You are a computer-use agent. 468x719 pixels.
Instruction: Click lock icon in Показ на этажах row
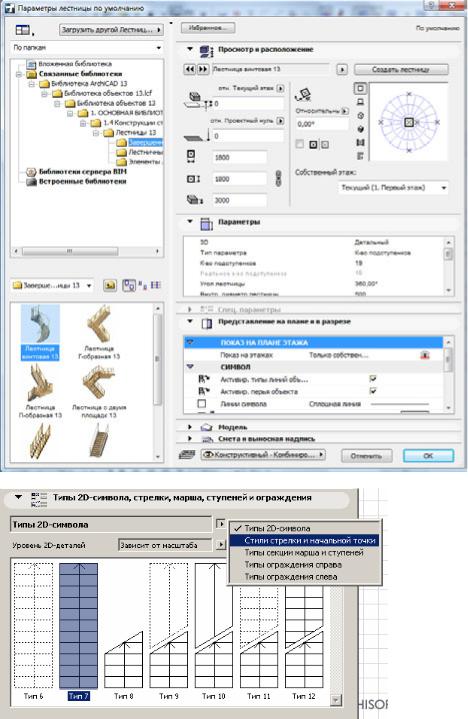(x=425, y=355)
